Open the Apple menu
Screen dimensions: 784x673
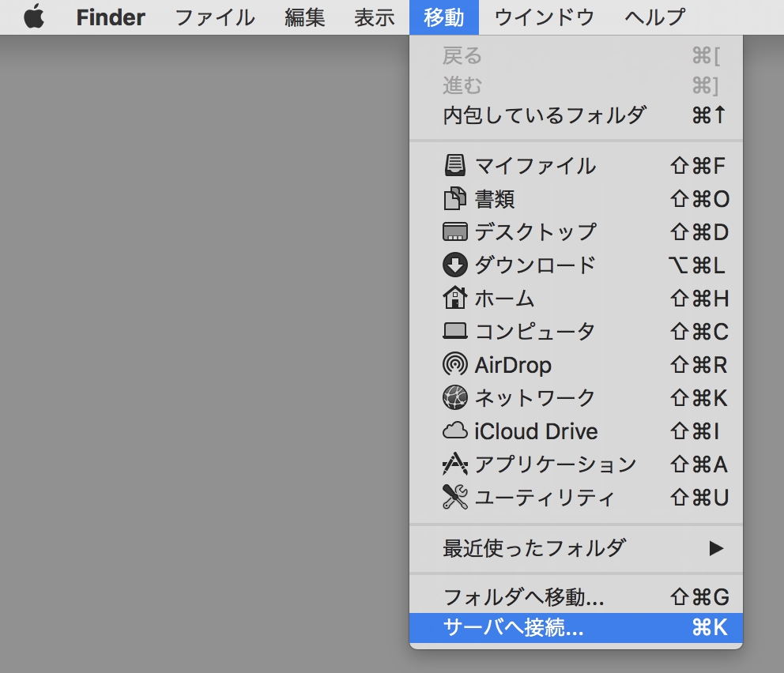[x=34, y=17]
